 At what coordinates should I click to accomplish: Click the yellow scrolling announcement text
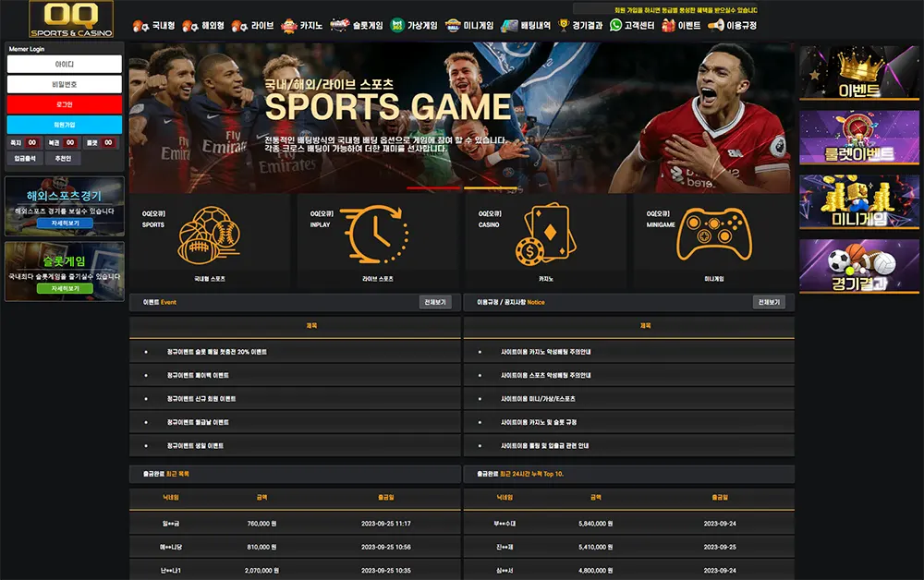[x=686, y=10]
